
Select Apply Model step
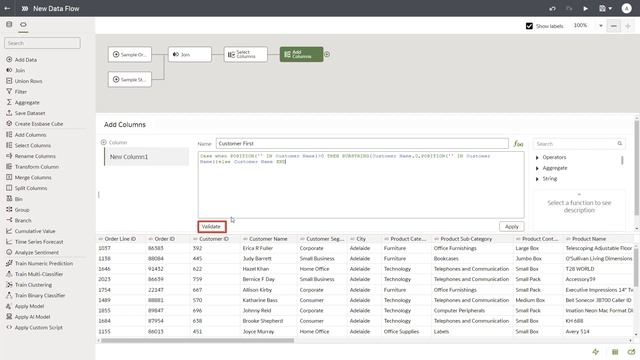point(25,306)
